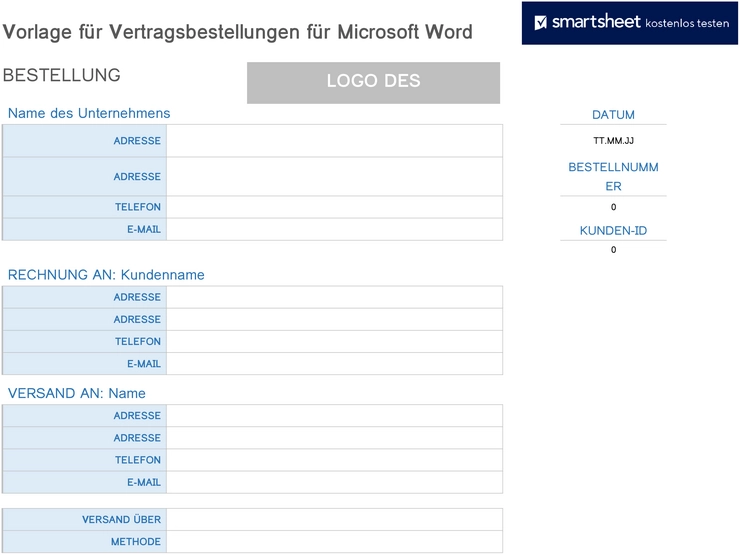Click the TT.MM.JJ date value
The image size is (740, 555).
coord(613,141)
